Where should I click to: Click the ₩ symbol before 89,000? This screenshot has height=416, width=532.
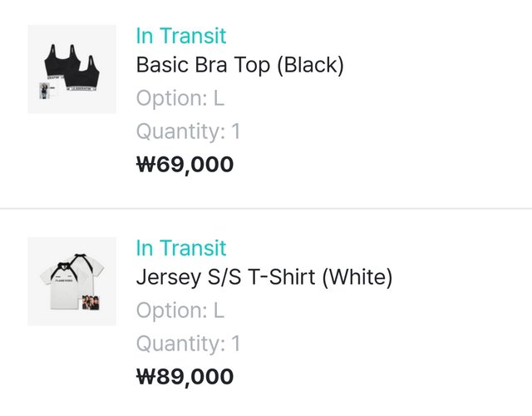coord(145,377)
